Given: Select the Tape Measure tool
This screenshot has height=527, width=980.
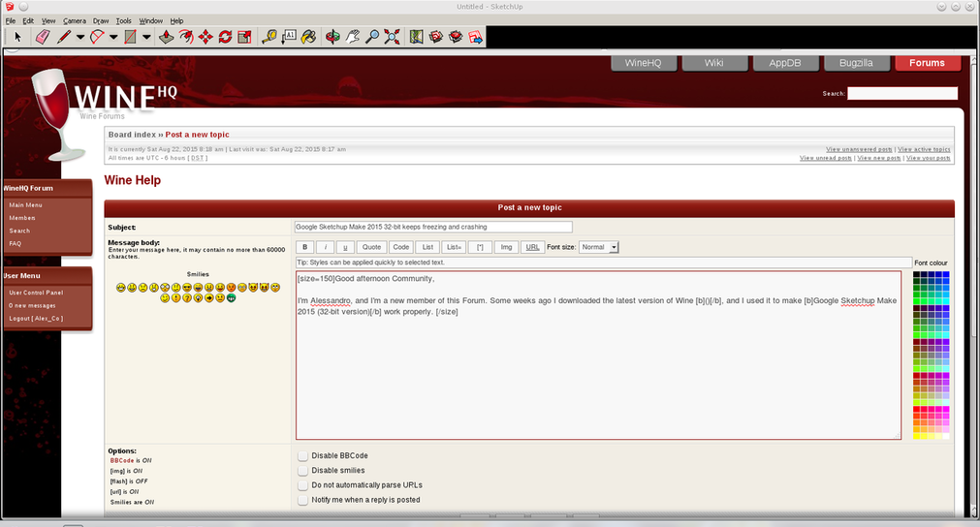Looking at the screenshot, I should click(269, 37).
